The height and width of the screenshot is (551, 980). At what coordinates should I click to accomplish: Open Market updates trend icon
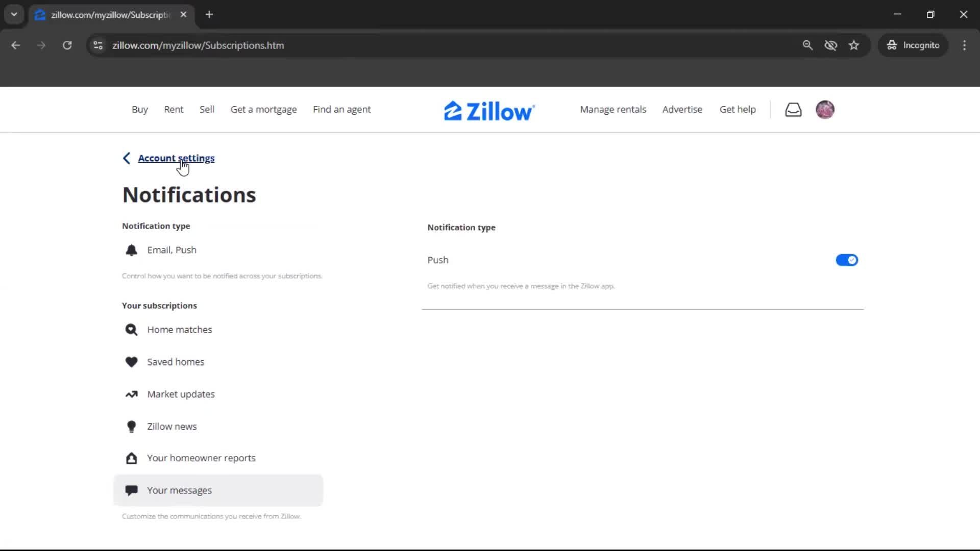(131, 394)
